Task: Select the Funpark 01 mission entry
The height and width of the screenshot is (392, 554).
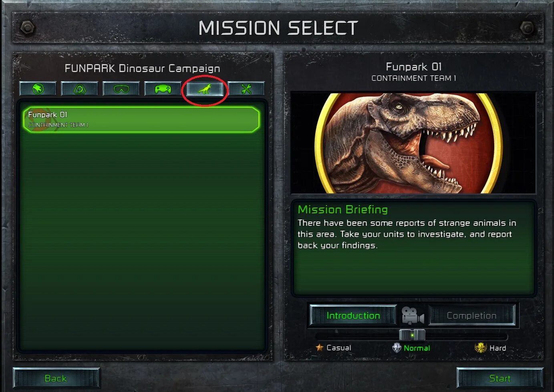Action: point(141,119)
